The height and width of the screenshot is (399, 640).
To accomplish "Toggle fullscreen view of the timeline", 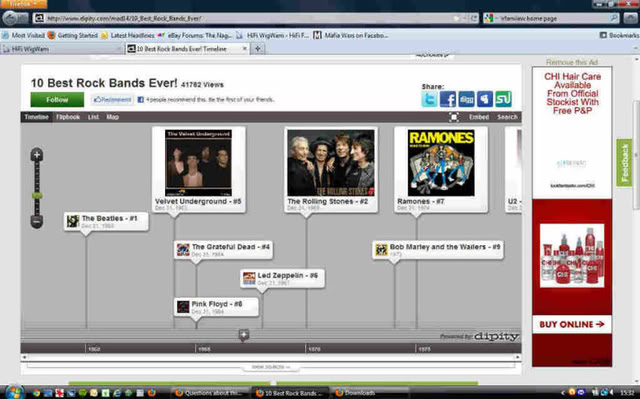I will pos(453,117).
